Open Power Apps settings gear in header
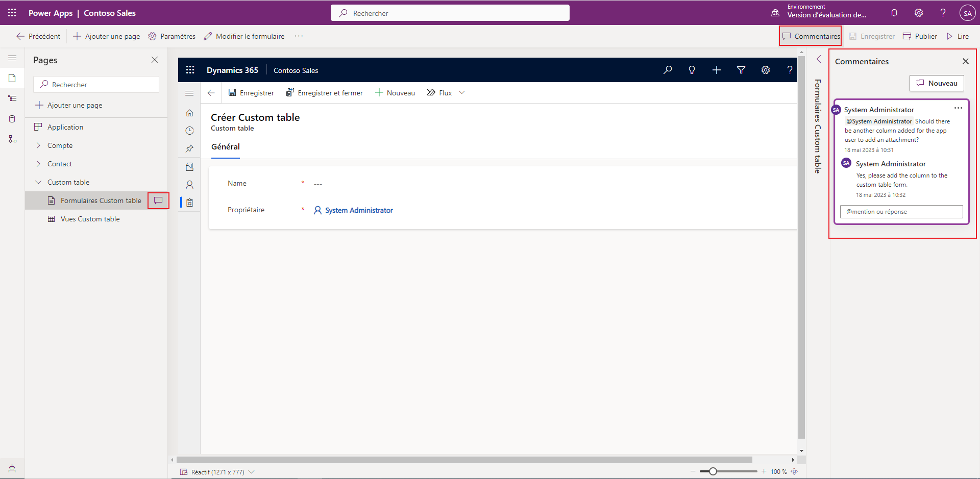The width and height of the screenshot is (980, 479). [919, 13]
